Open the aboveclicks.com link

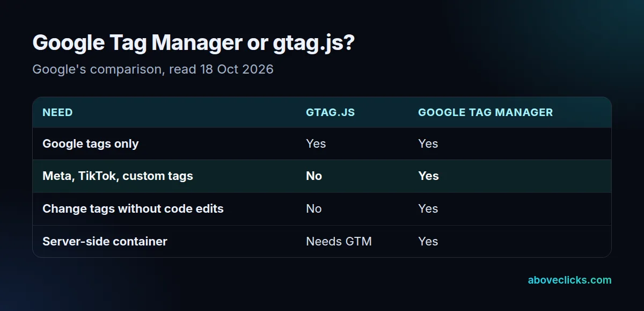pyautogui.click(x=569, y=280)
